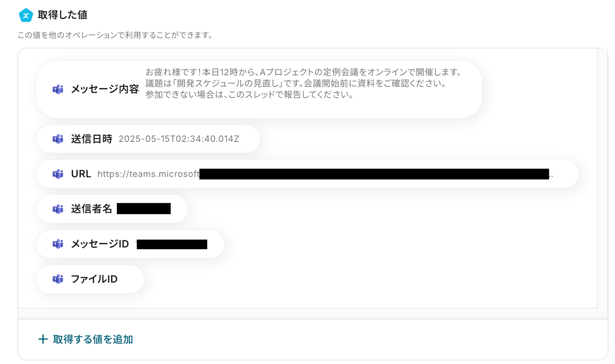The width and height of the screenshot is (615, 364).
Task: Click the Teams icon beside URL
Action: click(58, 174)
